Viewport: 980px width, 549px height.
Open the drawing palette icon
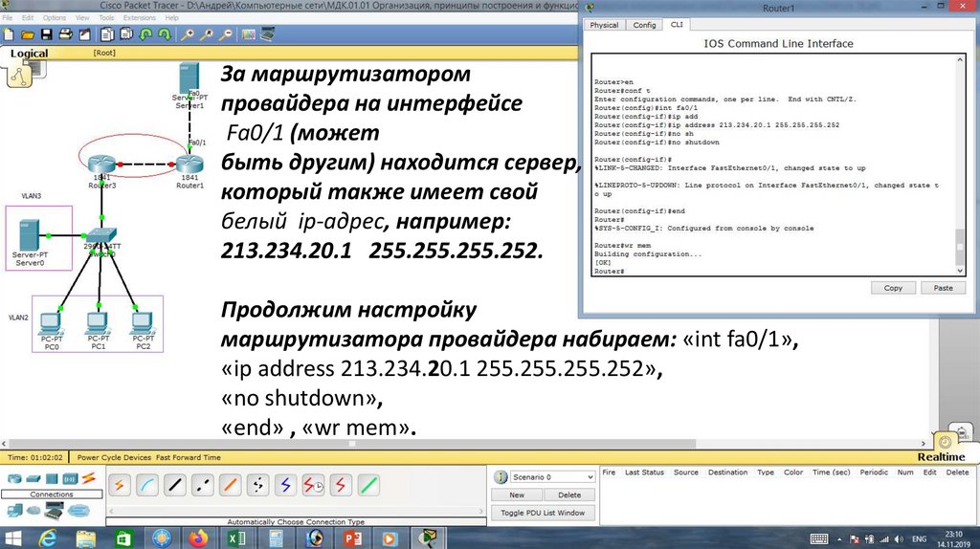point(248,34)
